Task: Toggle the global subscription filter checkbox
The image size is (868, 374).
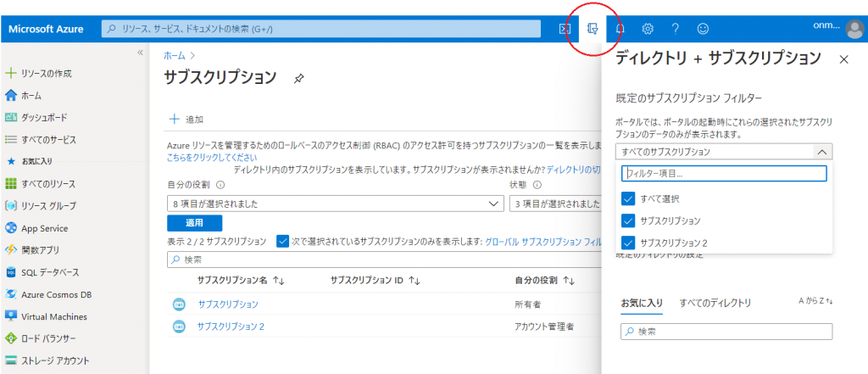Action: [x=283, y=241]
